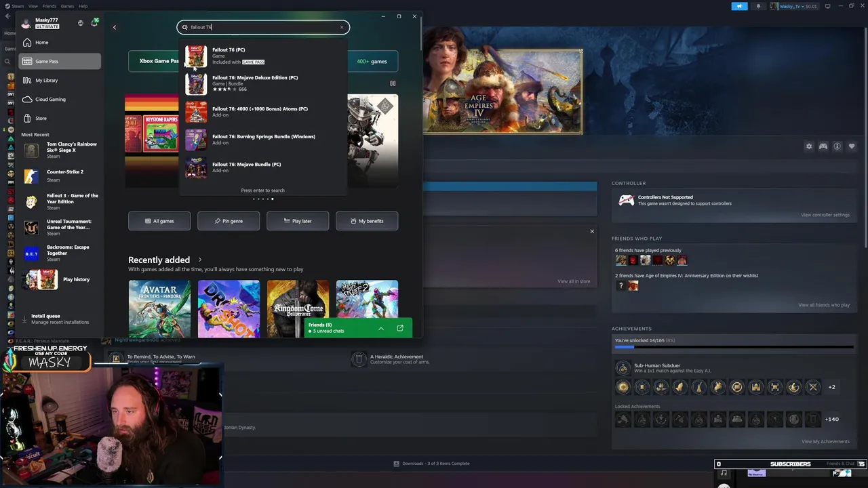Click the All games button

159,221
